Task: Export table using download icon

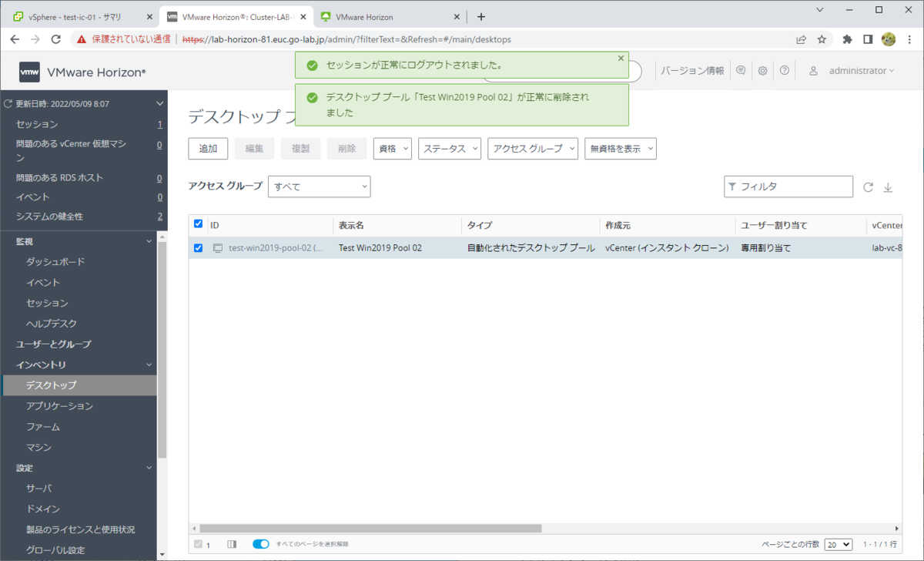Action: point(888,187)
